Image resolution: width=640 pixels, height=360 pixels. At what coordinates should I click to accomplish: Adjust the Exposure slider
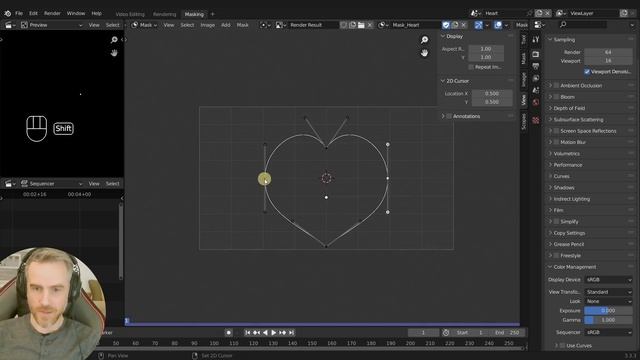[609, 311]
